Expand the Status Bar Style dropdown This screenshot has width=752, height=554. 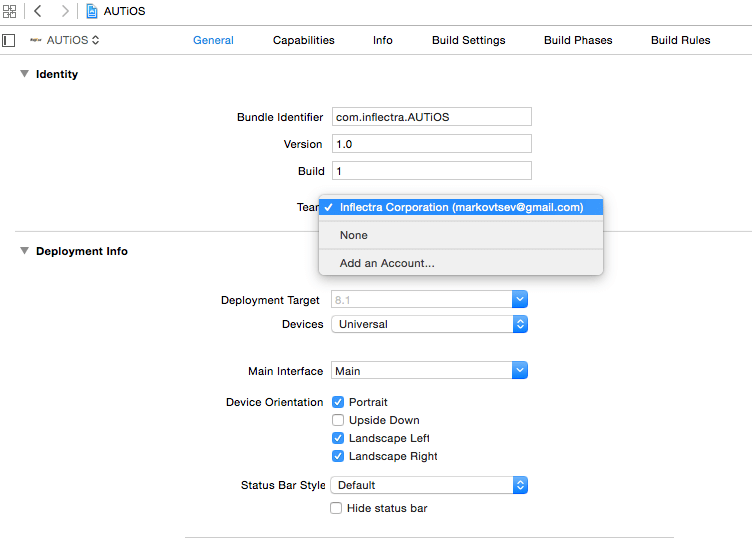click(x=428, y=485)
